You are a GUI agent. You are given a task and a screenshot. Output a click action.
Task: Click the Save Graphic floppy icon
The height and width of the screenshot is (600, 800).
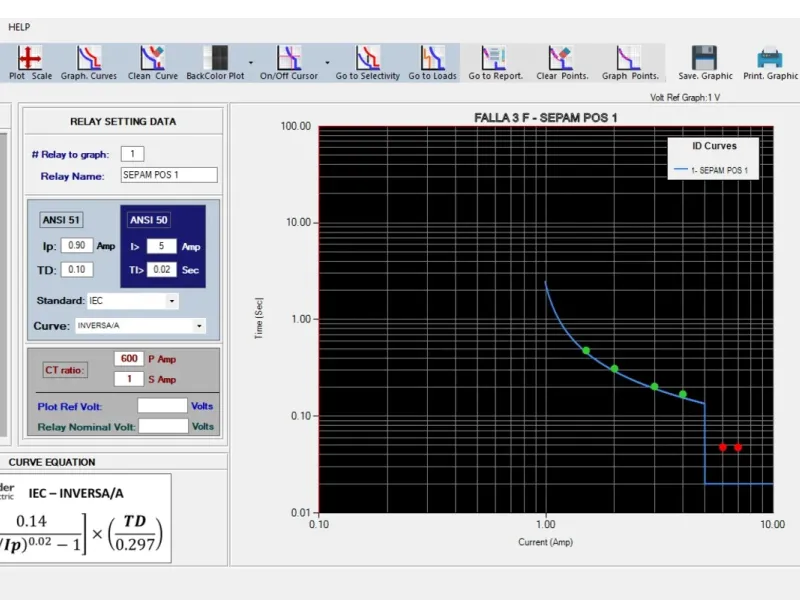click(x=705, y=58)
